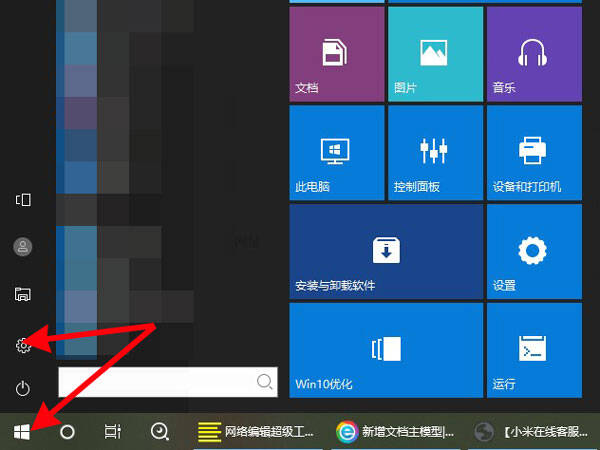The image size is (600, 450).
Task: Click the sidebar panel icon above the user avatar
Action: point(23,200)
